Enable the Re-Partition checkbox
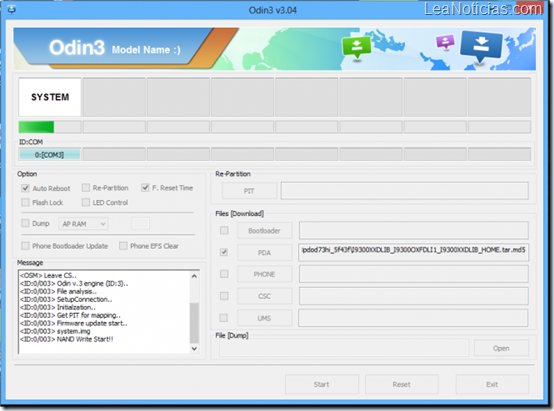The width and height of the screenshot is (554, 411). pyautogui.click(x=86, y=188)
